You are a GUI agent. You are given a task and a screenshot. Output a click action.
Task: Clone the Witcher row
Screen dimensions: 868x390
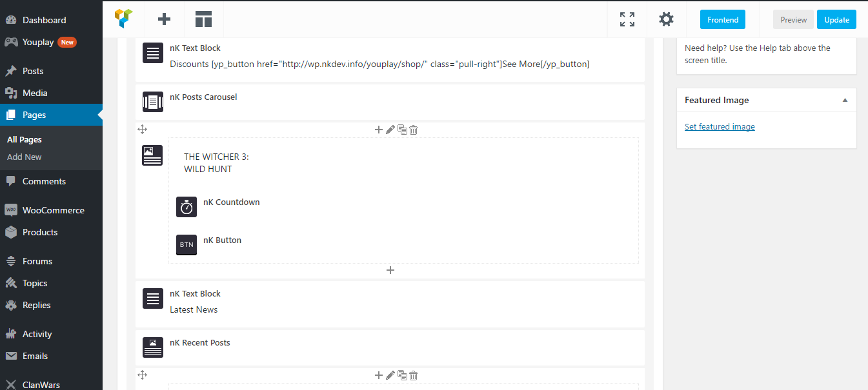tap(402, 130)
